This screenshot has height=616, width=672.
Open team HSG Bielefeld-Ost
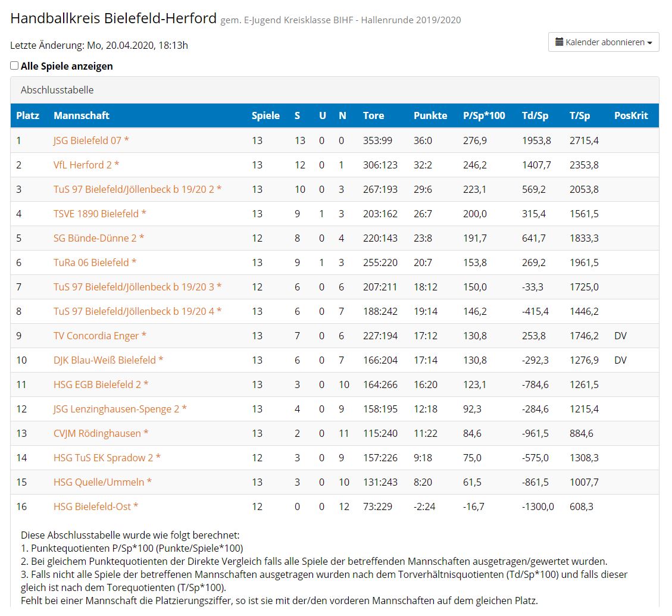point(96,507)
